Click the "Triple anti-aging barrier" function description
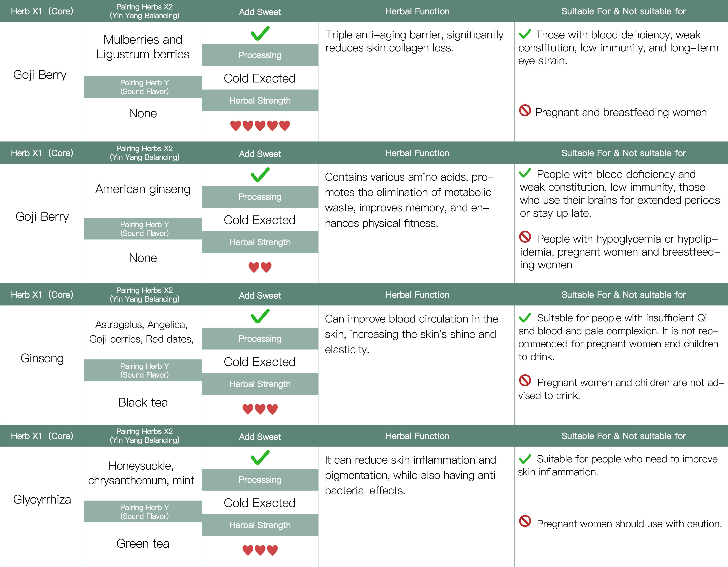728x567 pixels. 414,41
